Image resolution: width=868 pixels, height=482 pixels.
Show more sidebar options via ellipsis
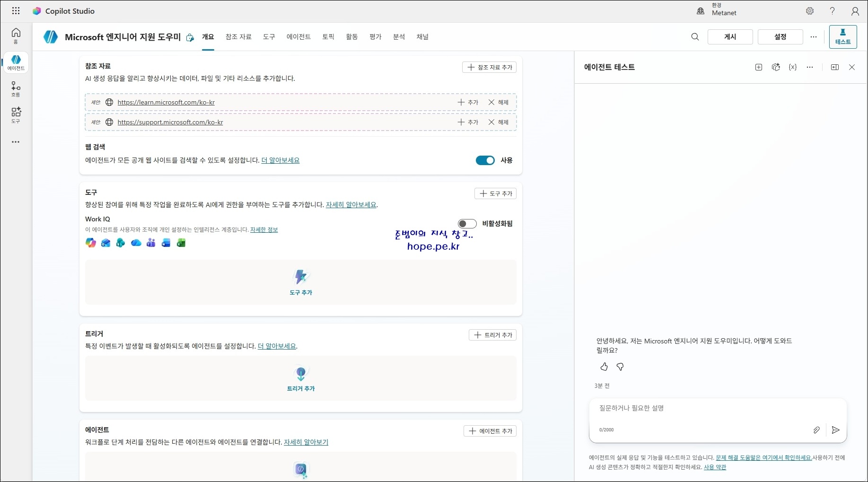[x=16, y=142]
